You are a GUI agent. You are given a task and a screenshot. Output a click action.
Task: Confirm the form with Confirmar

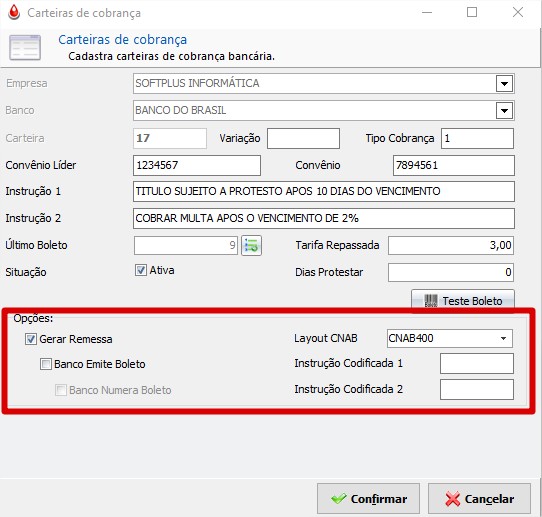click(x=368, y=499)
